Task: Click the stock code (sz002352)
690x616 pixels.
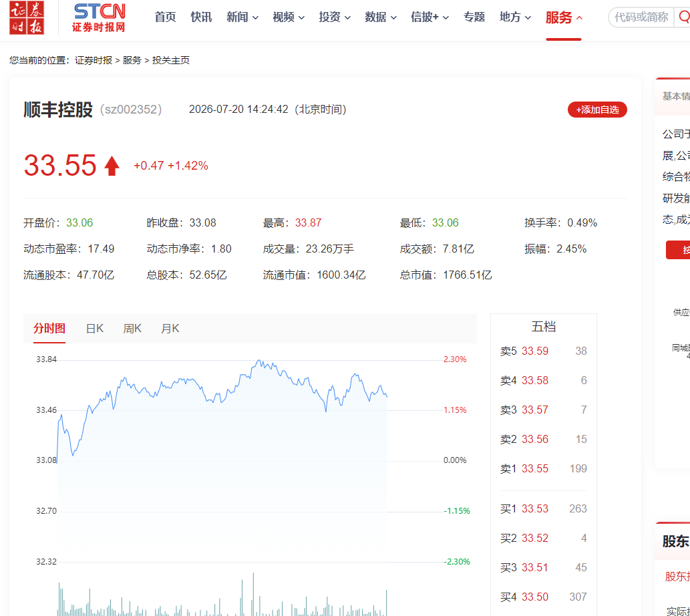Action: (x=131, y=110)
